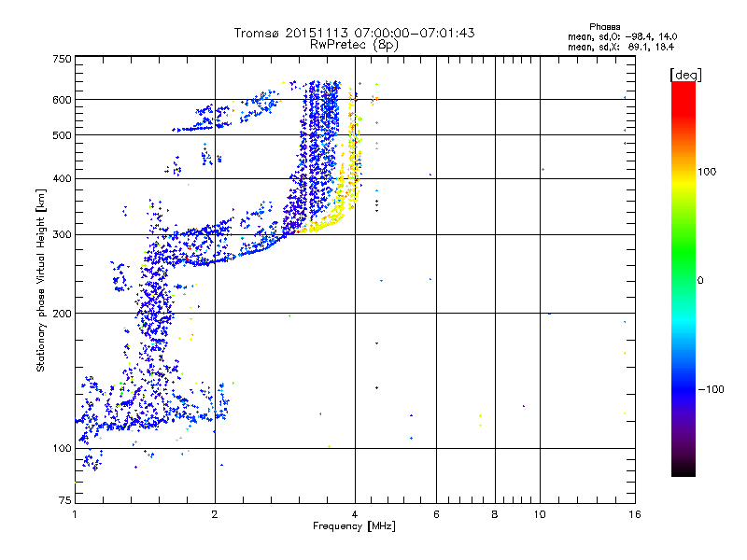Click the y-axis tick label '750'
747x560 pixels.
62,59
